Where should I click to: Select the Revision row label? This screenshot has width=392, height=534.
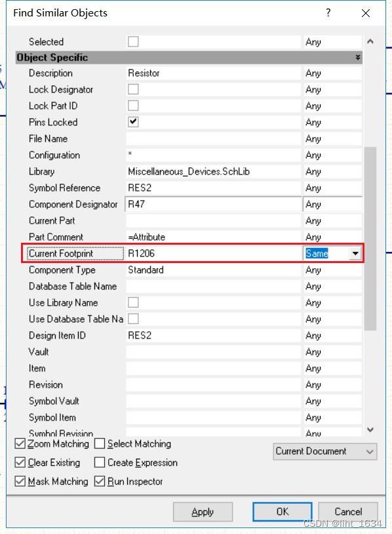pyautogui.click(x=46, y=384)
